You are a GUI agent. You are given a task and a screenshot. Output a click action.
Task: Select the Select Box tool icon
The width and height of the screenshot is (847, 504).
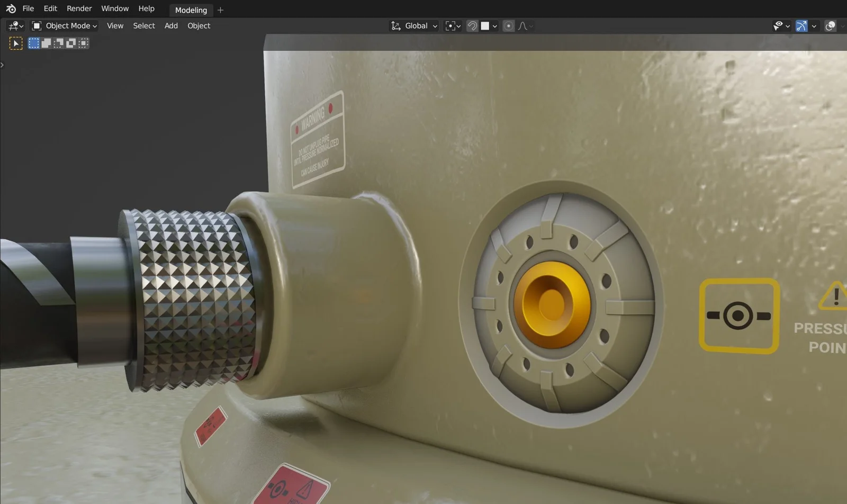16,43
